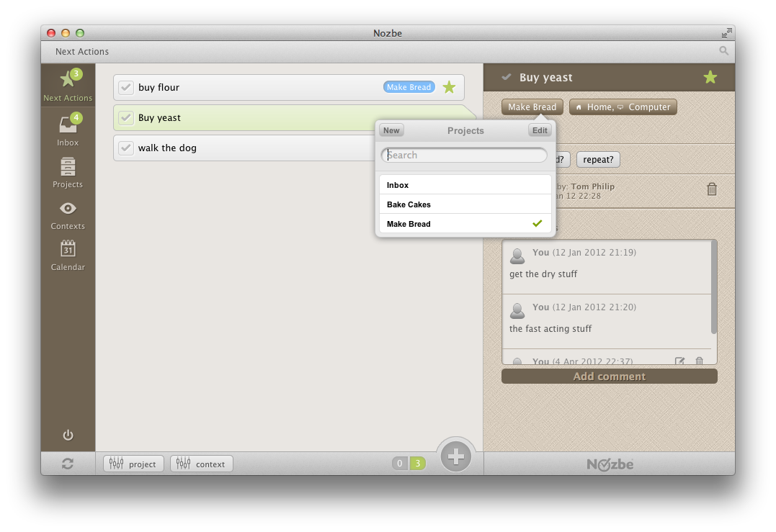776x532 pixels.
Task: Delete the Buy yeast task with trash icon
Action: (x=712, y=189)
